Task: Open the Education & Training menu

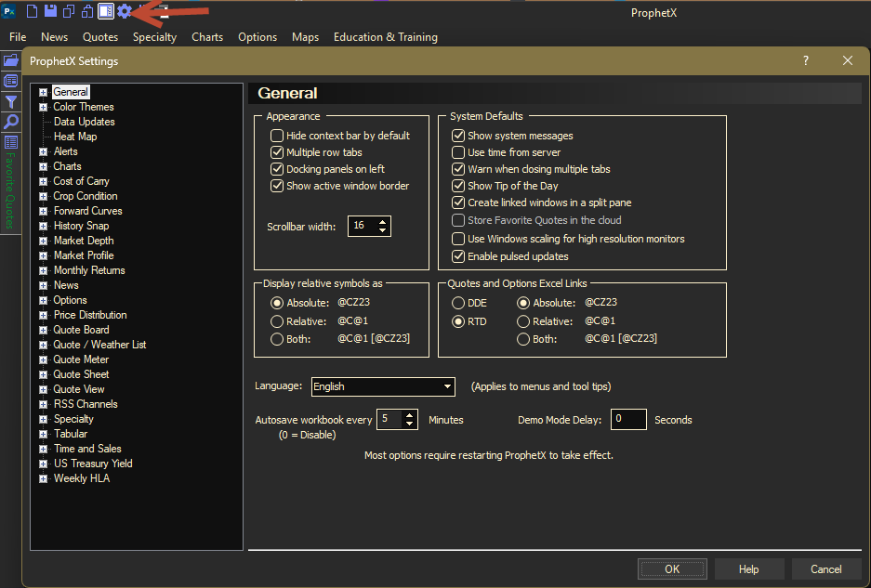Action: (x=385, y=37)
